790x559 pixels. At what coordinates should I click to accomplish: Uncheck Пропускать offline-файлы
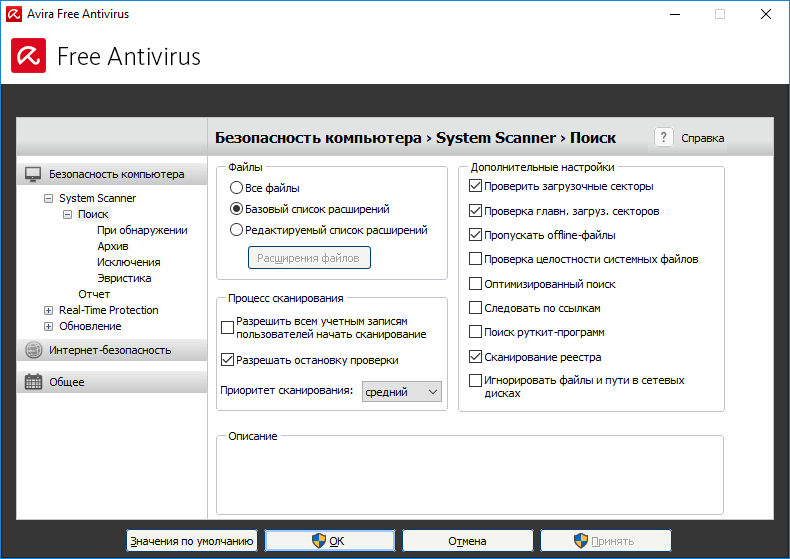(475, 235)
